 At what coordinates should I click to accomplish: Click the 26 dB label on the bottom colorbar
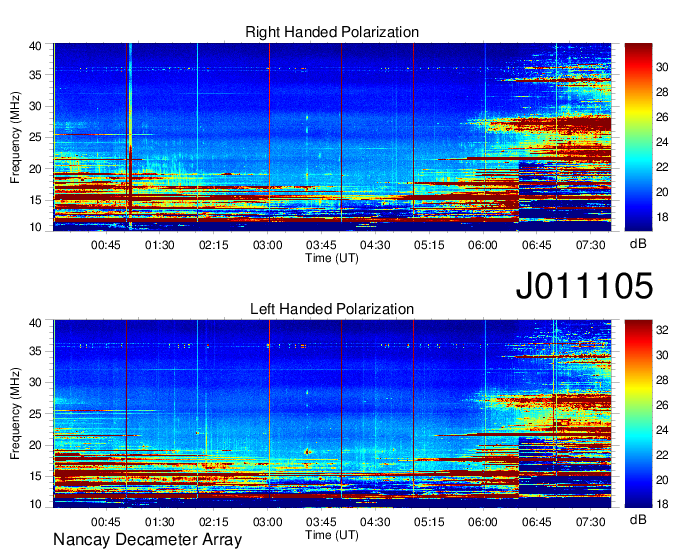[x=662, y=405]
